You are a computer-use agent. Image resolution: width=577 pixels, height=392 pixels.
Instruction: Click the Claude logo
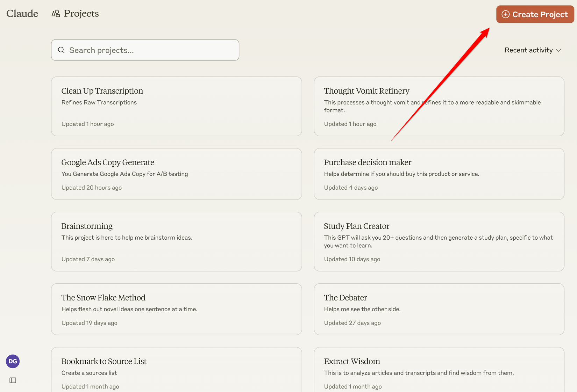(22, 14)
